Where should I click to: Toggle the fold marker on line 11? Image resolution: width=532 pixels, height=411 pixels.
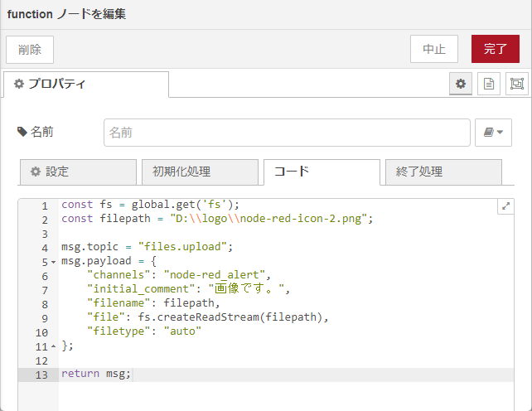(53, 346)
